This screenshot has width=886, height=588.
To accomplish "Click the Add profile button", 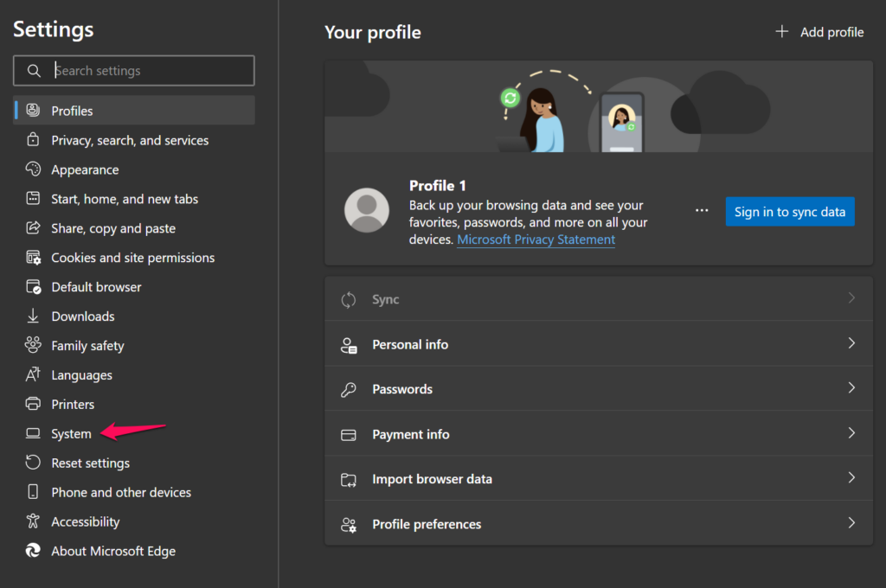I will coord(820,32).
